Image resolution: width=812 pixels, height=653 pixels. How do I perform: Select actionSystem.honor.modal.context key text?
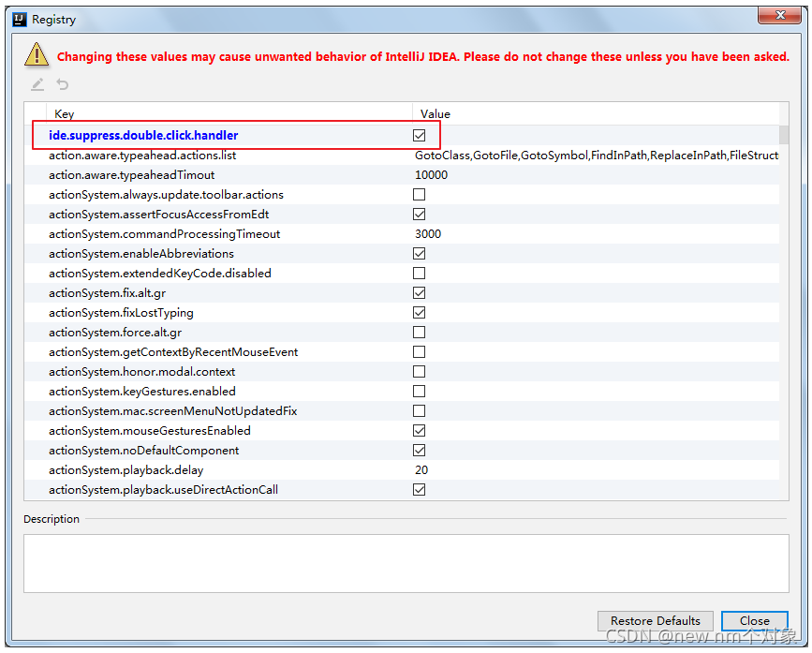pyautogui.click(x=142, y=372)
